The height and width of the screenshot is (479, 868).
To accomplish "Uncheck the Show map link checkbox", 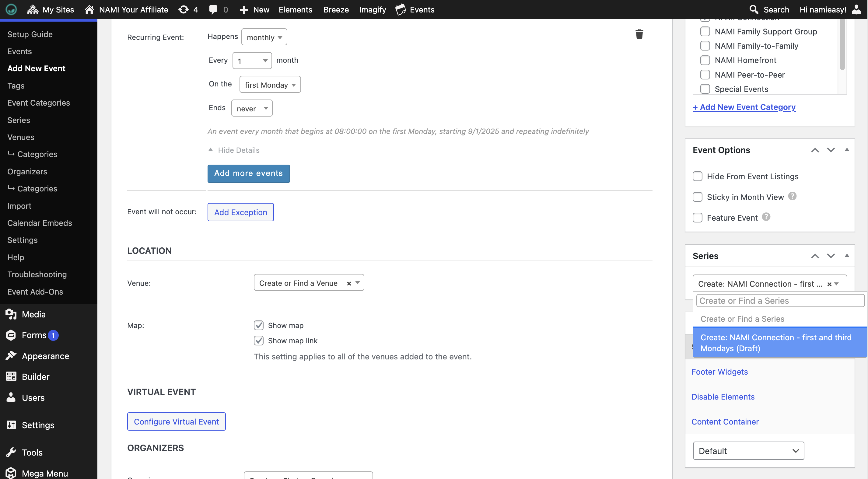I will click(258, 341).
